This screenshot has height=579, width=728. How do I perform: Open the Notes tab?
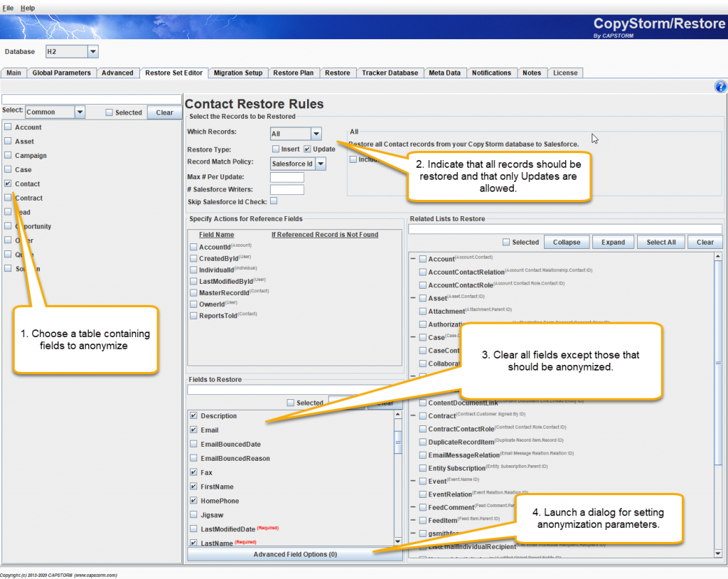(532, 73)
